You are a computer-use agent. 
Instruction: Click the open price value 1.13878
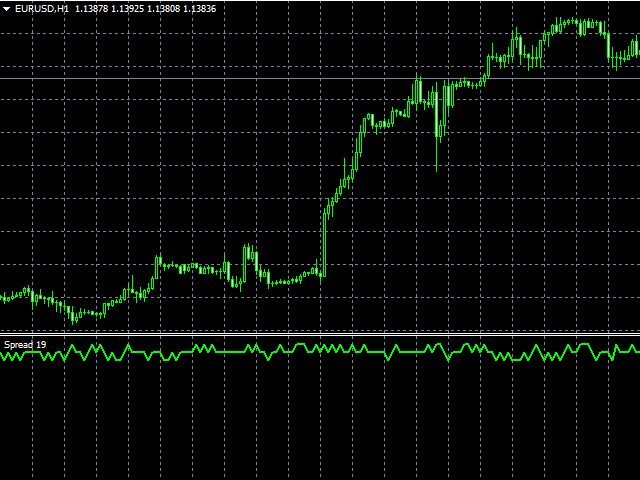[91, 9]
